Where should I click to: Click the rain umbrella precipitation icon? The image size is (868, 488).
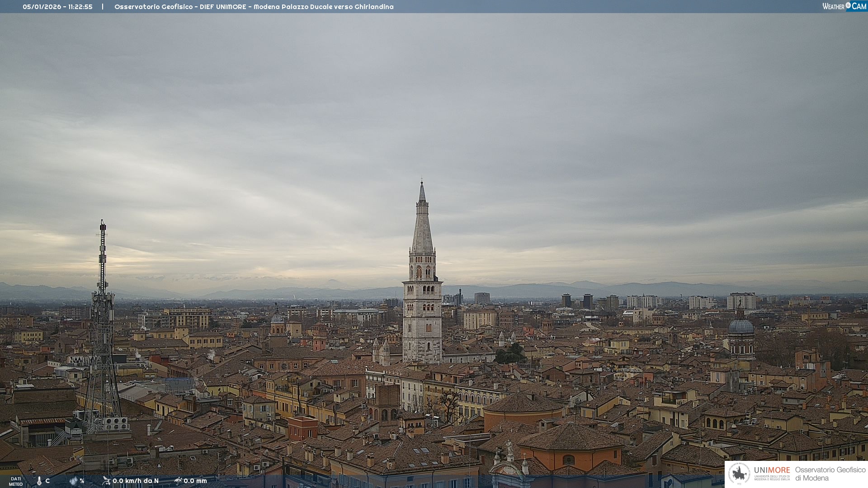pos(178,481)
